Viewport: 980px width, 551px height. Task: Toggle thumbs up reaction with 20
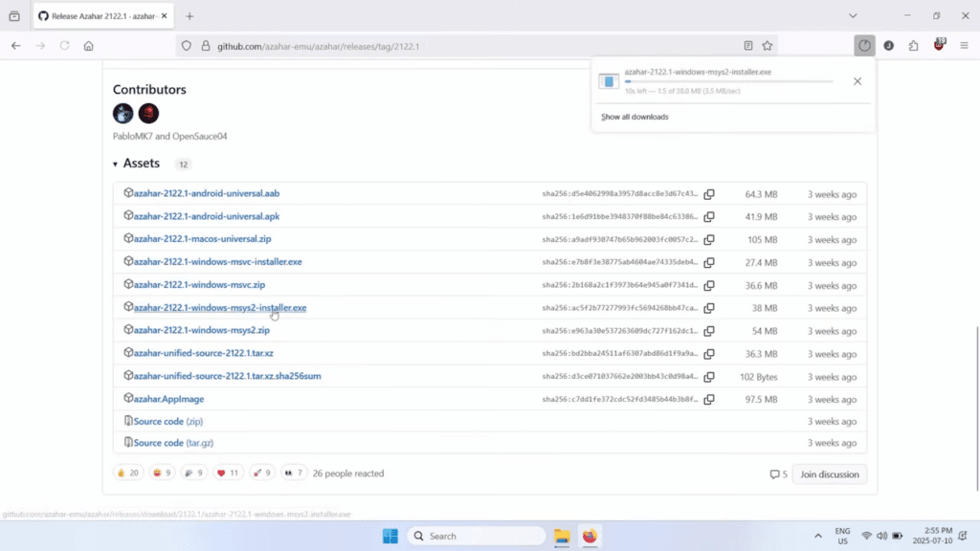click(128, 473)
